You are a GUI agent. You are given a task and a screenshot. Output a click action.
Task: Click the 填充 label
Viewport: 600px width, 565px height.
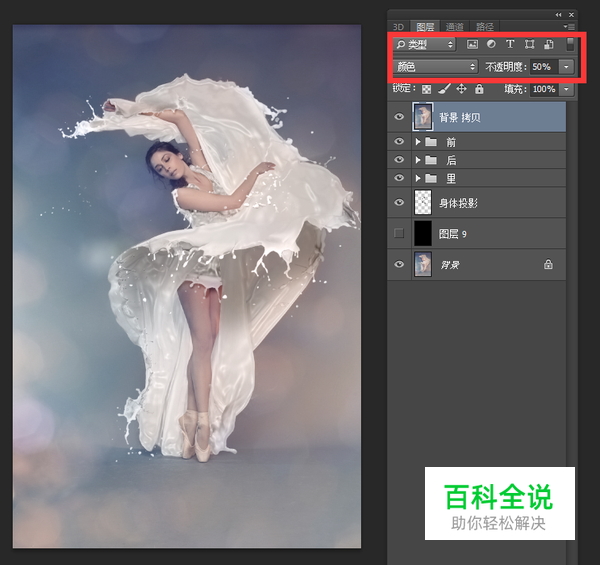(x=514, y=90)
